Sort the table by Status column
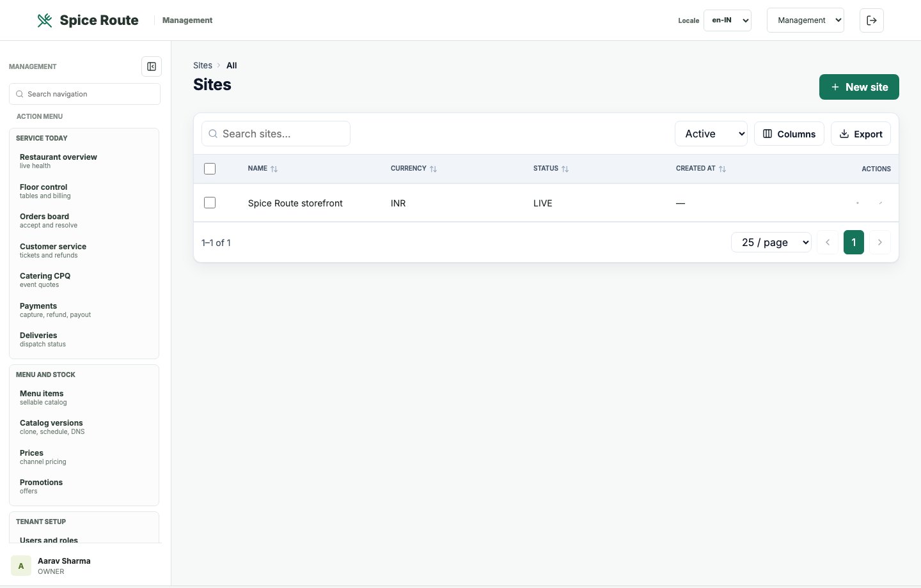The image size is (921, 588). tap(551, 169)
